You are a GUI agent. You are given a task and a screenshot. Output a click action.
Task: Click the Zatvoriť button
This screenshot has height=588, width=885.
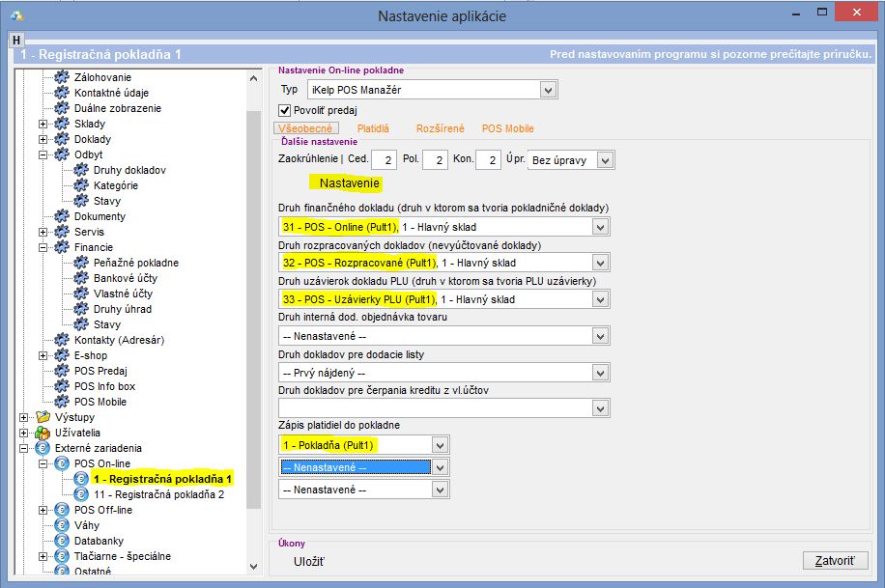835,560
